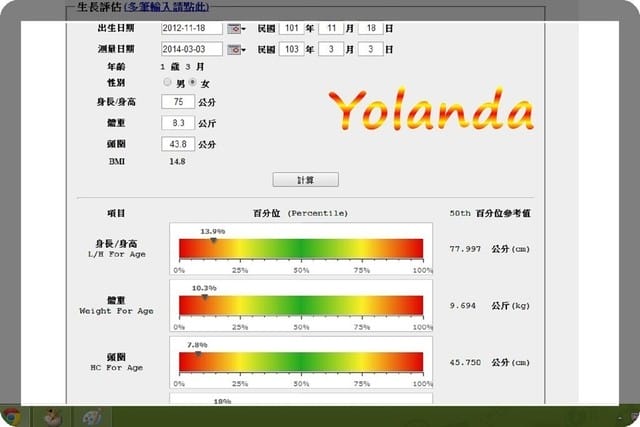Expand the dropdown arrow beside birth date calendar
Screen dimensions: 640x427
(244, 29)
